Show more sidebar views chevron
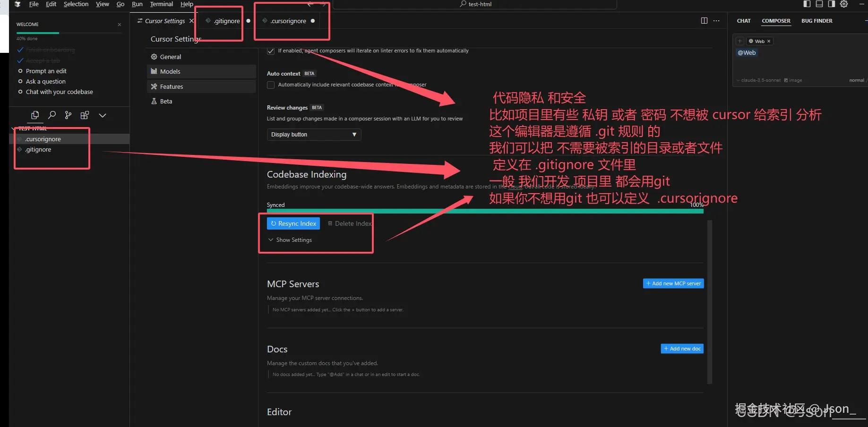This screenshot has width=868, height=427. [103, 115]
